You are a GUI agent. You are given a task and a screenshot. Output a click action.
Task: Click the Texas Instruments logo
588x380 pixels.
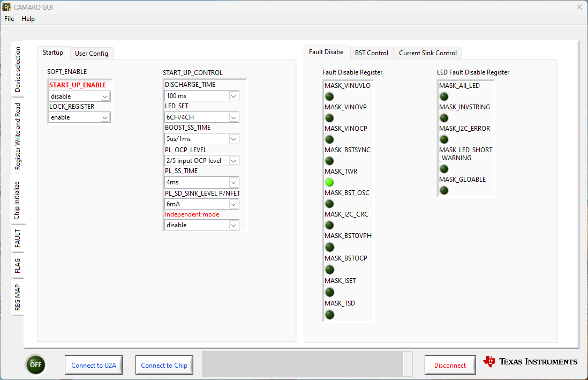tap(530, 362)
